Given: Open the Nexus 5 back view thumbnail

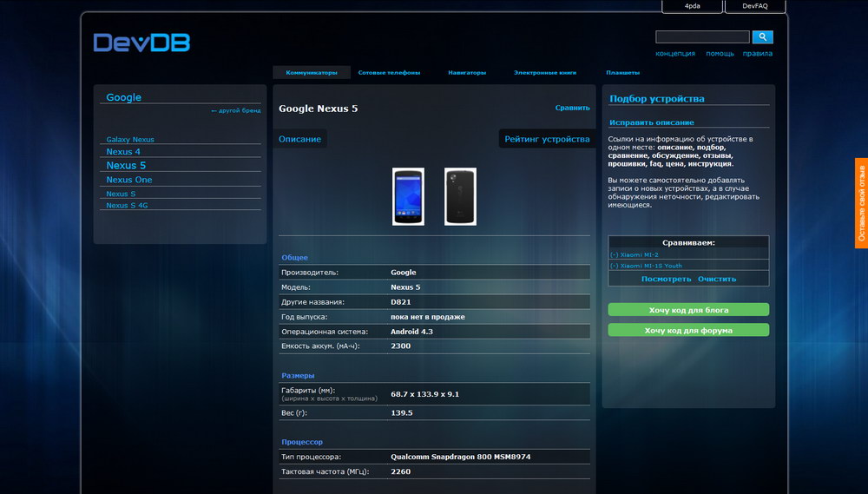Looking at the screenshot, I should point(460,196).
